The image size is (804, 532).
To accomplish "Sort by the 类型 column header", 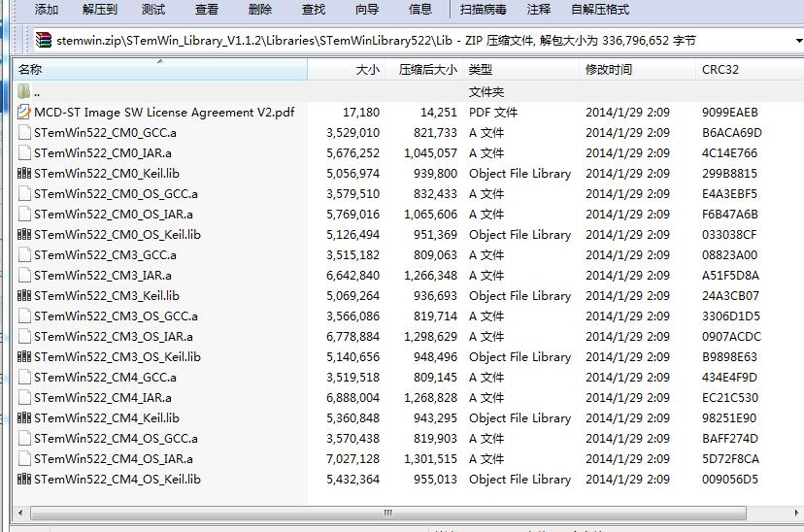I will [x=521, y=69].
